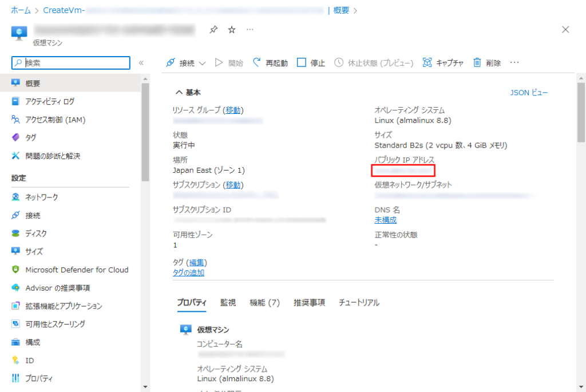Viewport: 586px width, 392px height.
Task: Click the 再起動 restart button
Action: tap(270, 63)
